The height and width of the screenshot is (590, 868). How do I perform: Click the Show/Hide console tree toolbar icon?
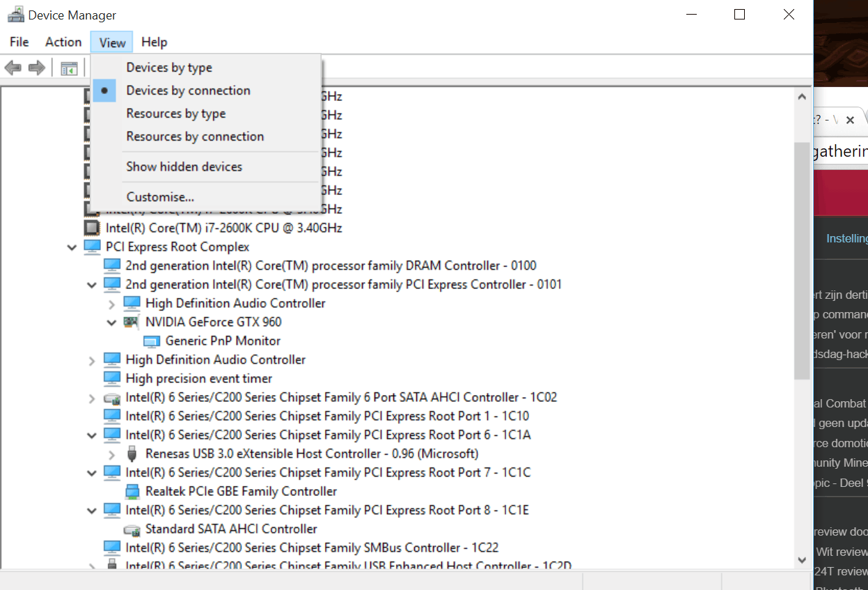point(69,68)
